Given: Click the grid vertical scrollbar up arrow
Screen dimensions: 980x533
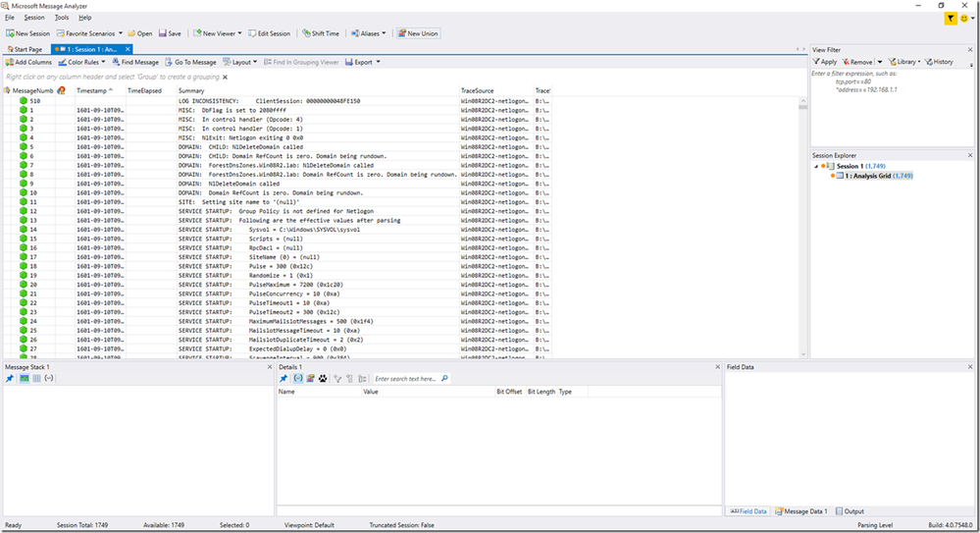Looking at the screenshot, I should [x=803, y=100].
